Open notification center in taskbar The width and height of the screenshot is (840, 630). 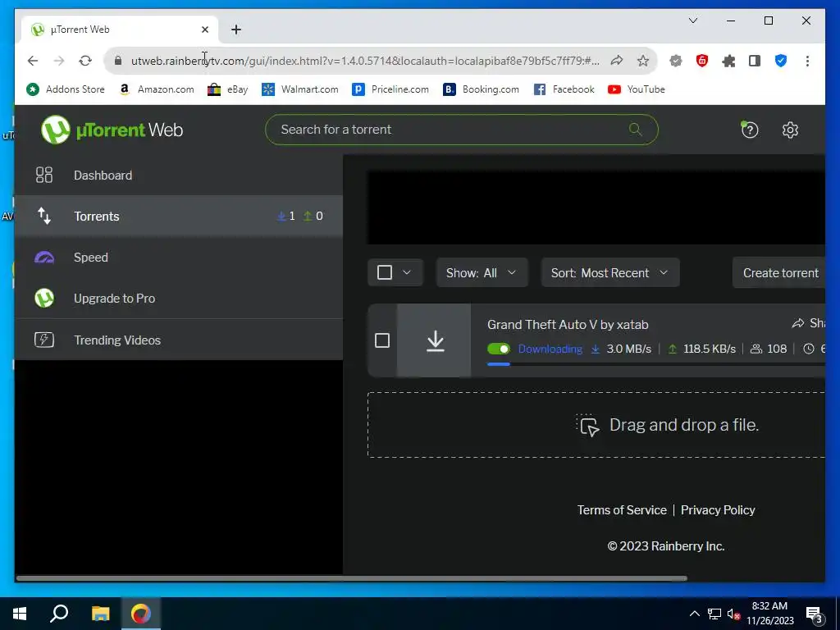814,614
